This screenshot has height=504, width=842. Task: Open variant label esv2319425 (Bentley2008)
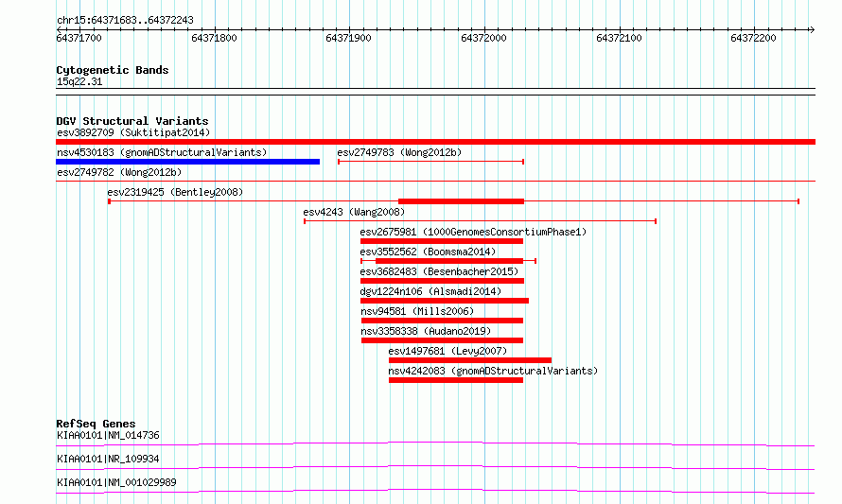point(175,192)
